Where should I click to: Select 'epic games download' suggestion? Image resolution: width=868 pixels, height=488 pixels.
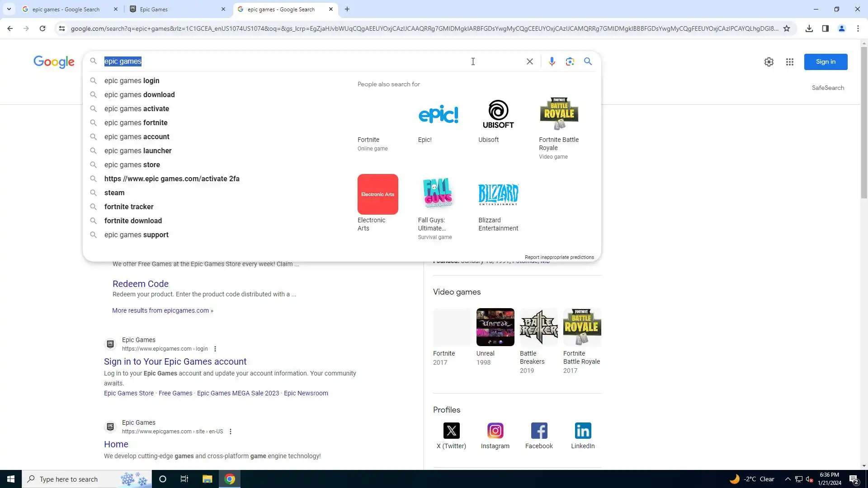(139, 95)
